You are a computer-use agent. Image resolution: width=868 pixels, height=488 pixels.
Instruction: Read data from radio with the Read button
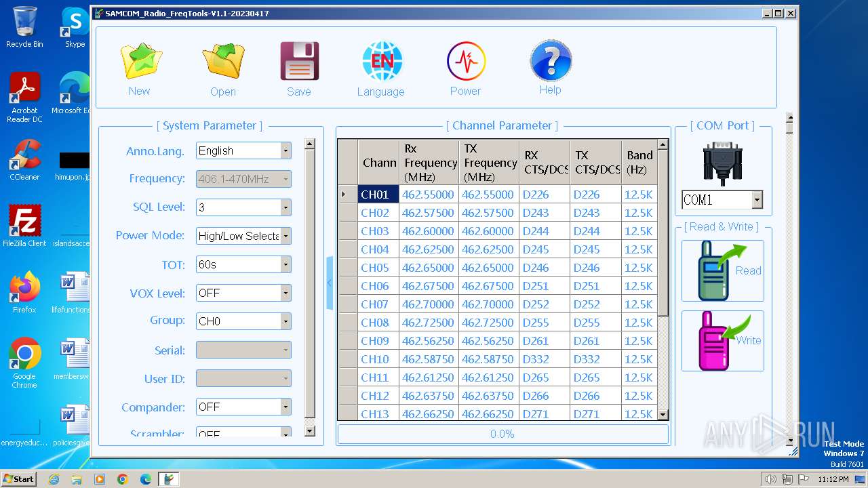(x=723, y=270)
